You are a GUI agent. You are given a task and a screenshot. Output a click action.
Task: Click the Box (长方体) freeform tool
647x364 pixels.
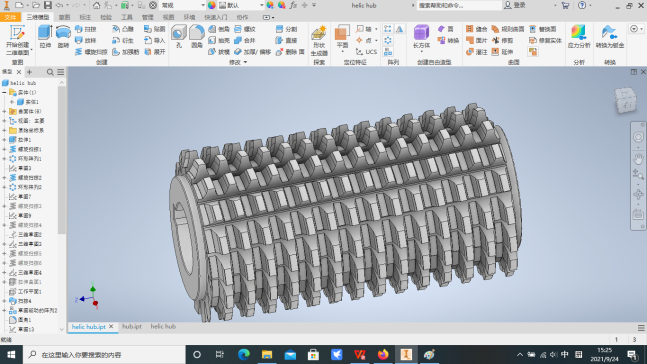(421, 37)
